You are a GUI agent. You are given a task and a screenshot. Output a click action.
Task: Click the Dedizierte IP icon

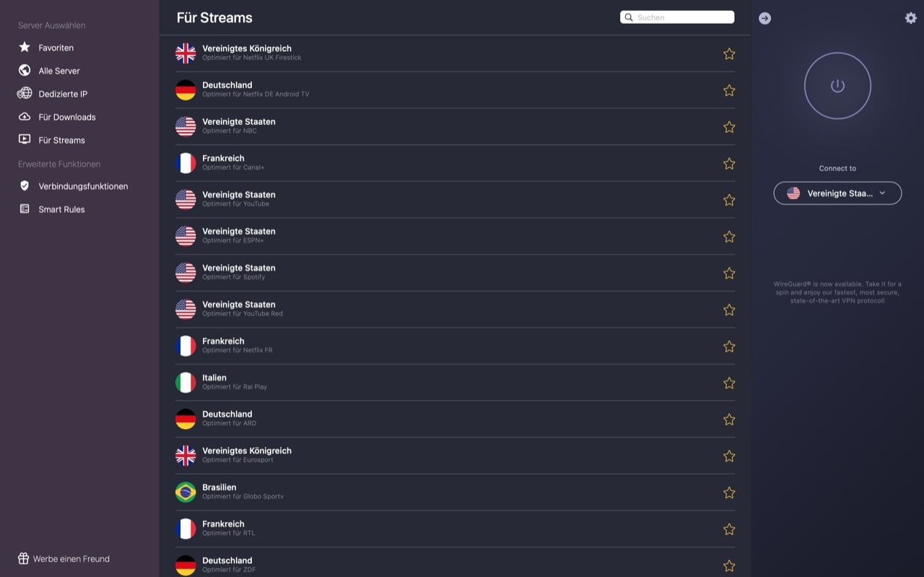coord(25,94)
